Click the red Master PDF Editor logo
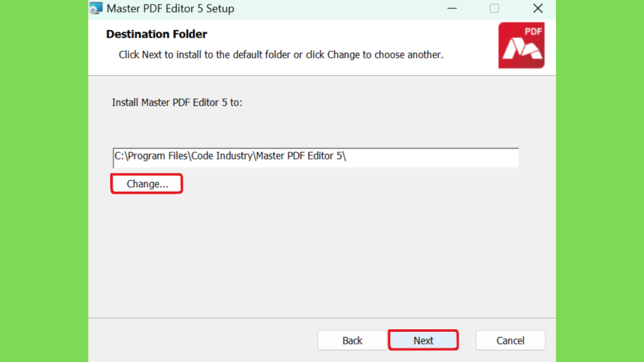This screenshot has height=362, width=644. [521, 45]
